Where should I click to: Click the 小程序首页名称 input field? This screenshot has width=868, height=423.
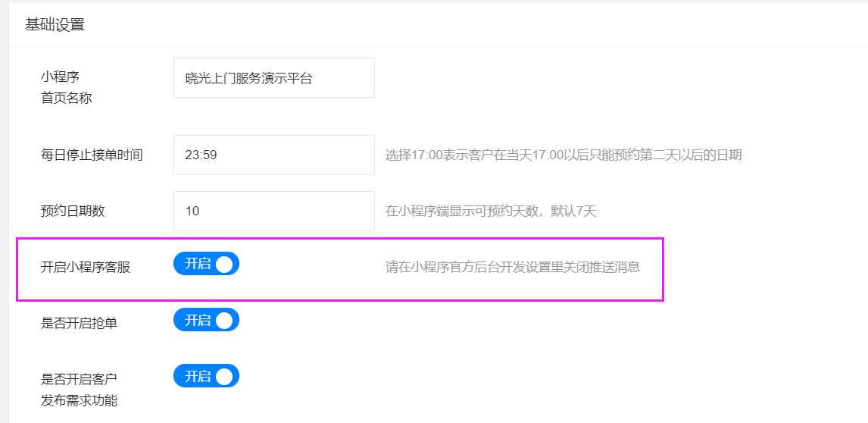tap(273, 78)
